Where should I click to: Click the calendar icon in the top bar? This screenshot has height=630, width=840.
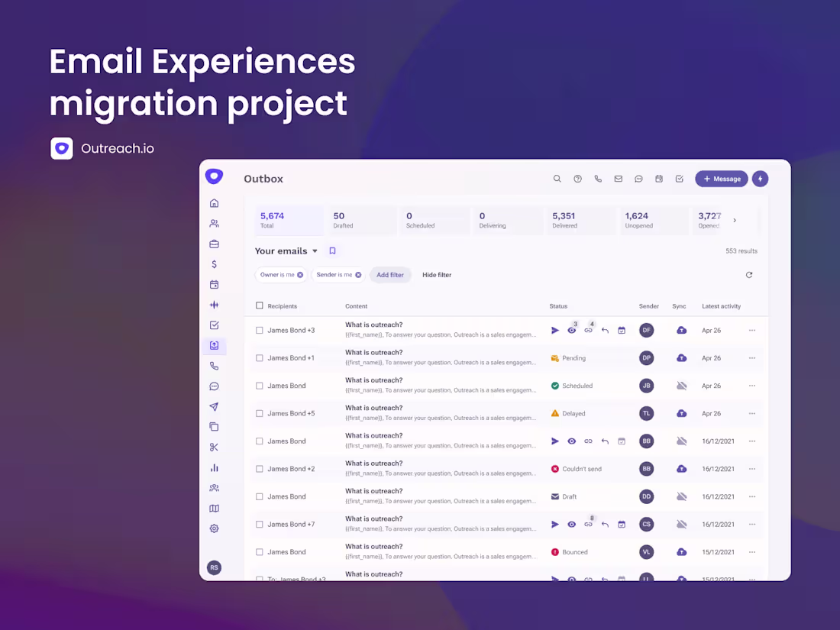click(659, 178)
